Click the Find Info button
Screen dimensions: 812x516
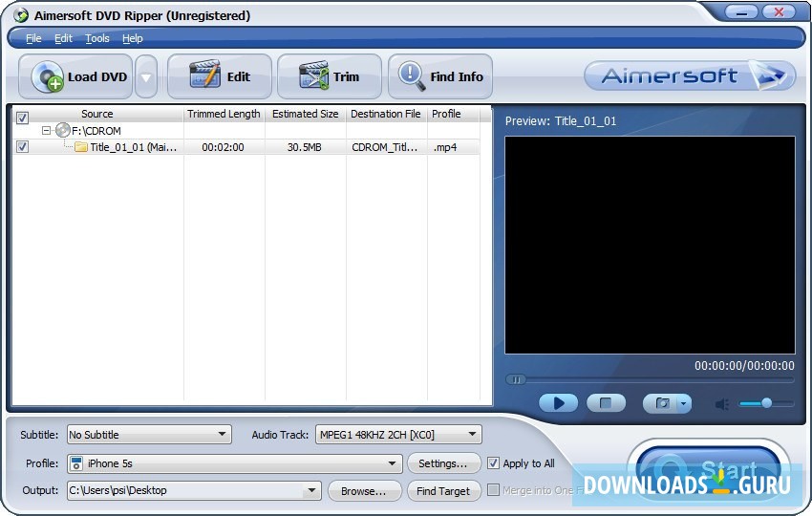[440, 76]
